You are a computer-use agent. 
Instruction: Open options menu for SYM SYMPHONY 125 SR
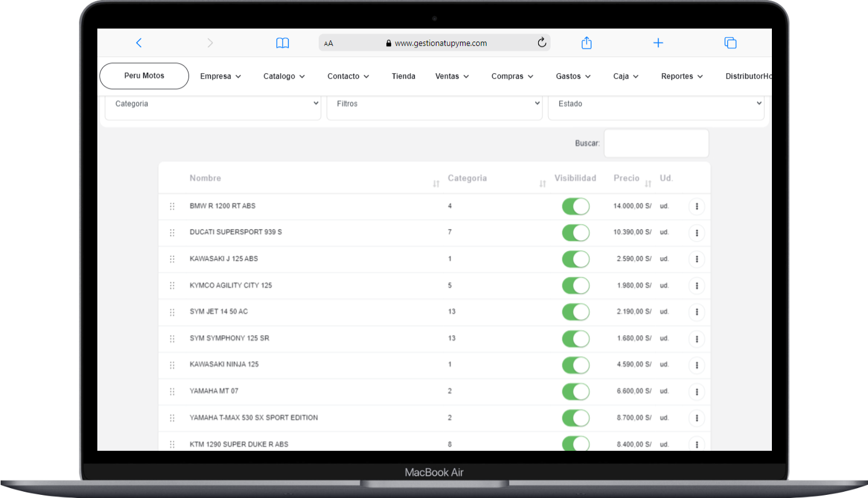click(x=697, y=339)
